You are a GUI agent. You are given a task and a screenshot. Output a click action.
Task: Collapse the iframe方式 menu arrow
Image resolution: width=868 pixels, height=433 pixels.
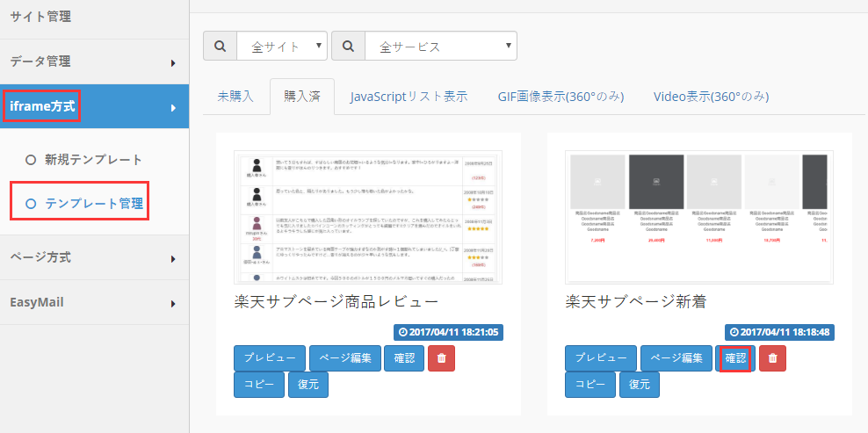[173, 108]
